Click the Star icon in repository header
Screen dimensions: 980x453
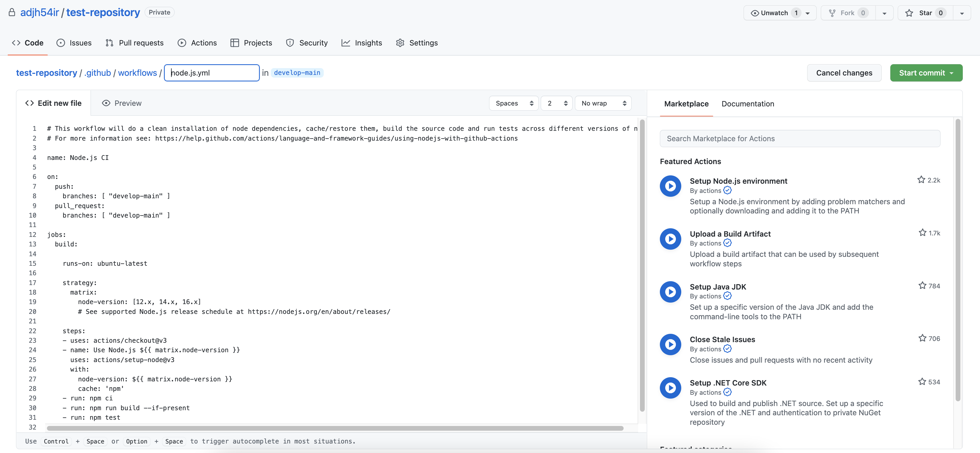tap(909, 13)
